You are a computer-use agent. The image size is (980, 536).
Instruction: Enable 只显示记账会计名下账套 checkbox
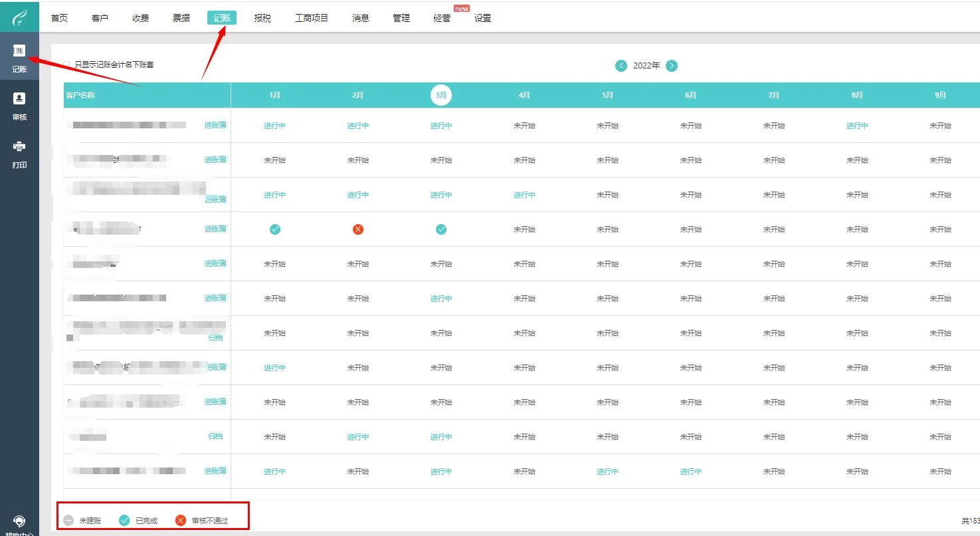coord(66,65)
